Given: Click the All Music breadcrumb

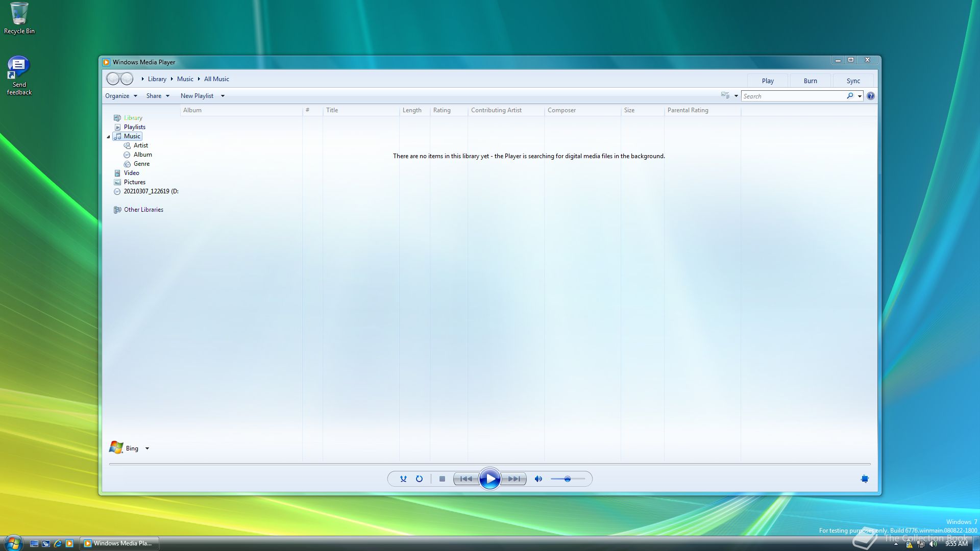Looking at the screenshot, I should [x=216, y=79].
